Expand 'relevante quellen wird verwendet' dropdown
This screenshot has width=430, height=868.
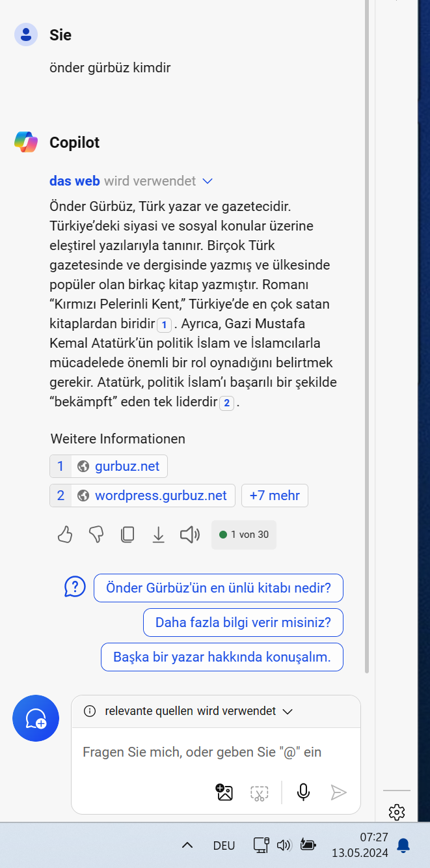(x=288, y=712)
